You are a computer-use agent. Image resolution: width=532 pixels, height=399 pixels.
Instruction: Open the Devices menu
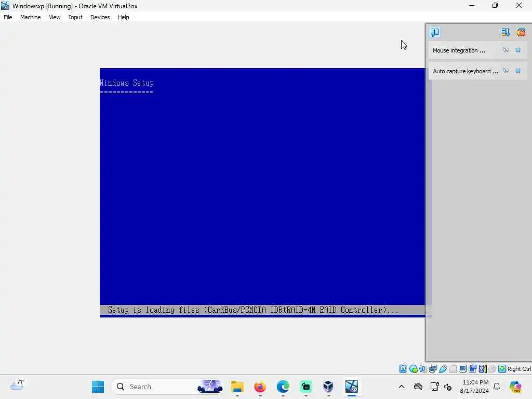click(100, 17)
